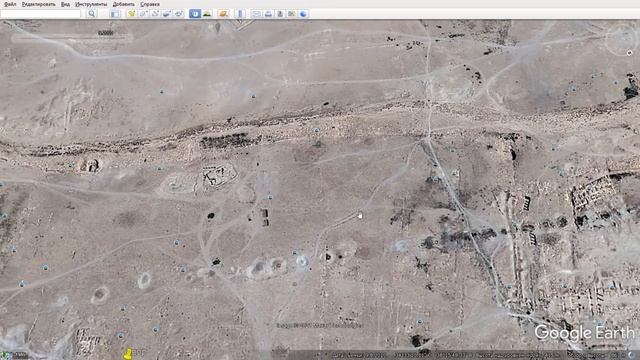Click the compass ring navigation control
The width and height of the screenshot is (640, 360).
coord(621,39)
